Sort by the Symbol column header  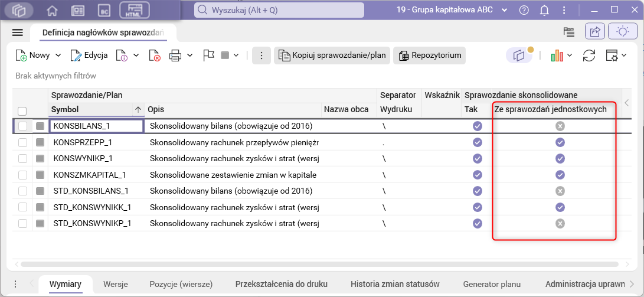point(97,110)
